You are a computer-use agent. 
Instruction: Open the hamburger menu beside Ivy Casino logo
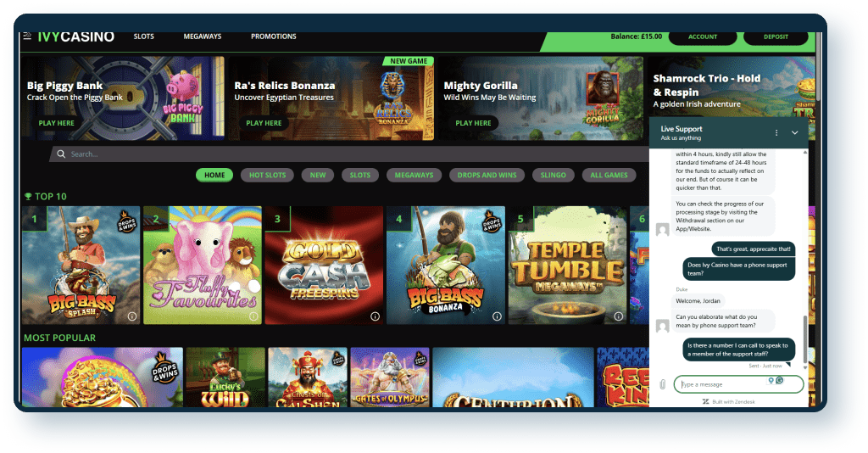(x=27, y=36)
